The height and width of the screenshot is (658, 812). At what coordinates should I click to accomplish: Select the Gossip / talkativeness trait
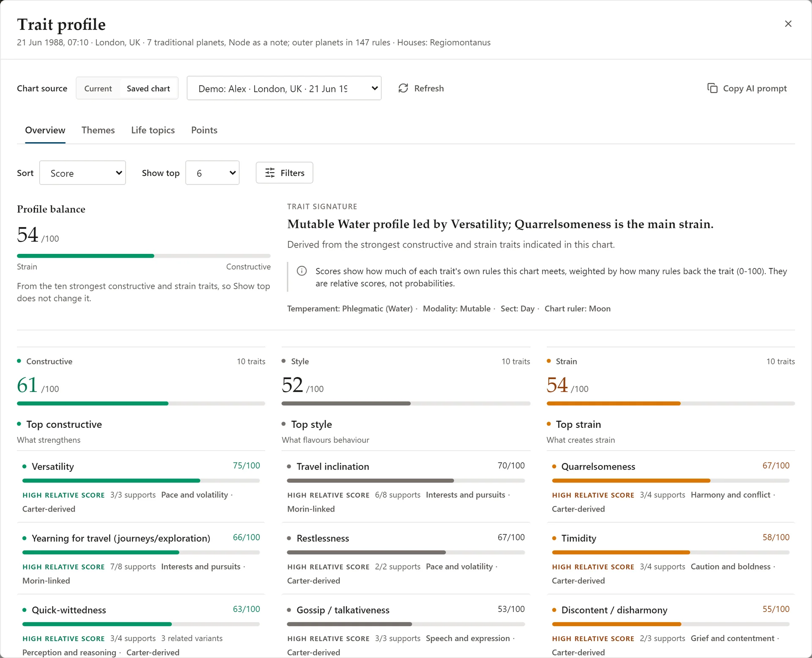coord(406,626)
